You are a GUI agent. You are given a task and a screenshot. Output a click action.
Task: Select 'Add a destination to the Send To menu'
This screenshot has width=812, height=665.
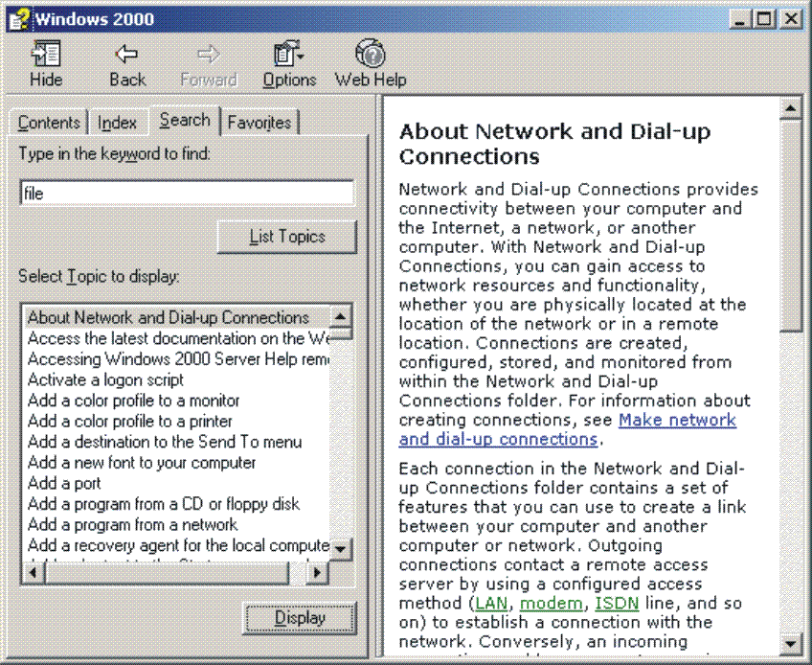(x=176, y=442)
